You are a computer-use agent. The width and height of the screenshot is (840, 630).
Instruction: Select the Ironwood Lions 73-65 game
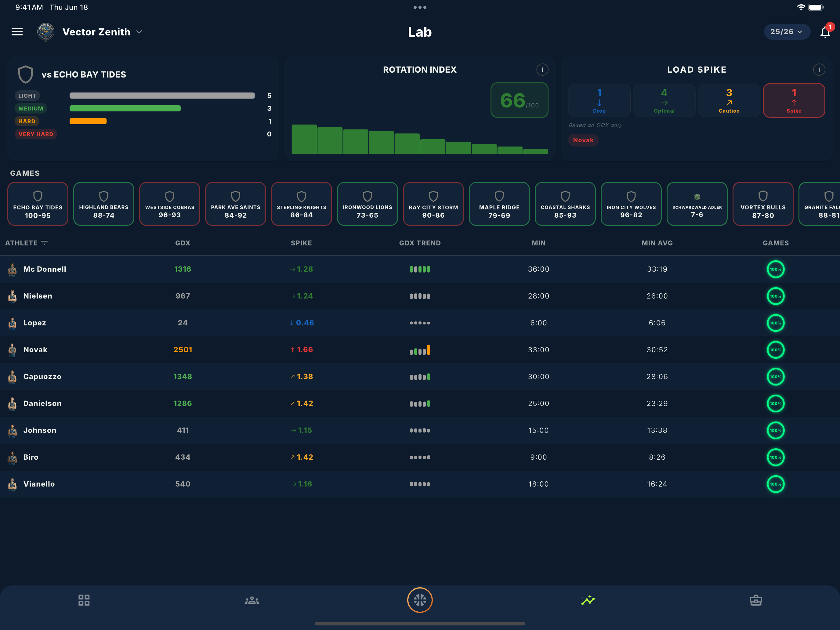point(367,204)
